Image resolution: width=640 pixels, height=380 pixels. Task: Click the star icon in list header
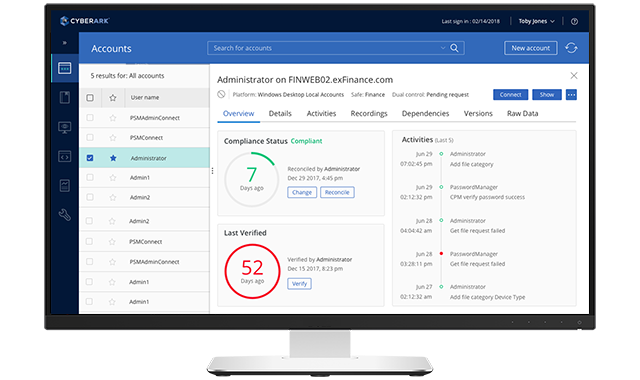pyautogui.click(x=113, y=98)
